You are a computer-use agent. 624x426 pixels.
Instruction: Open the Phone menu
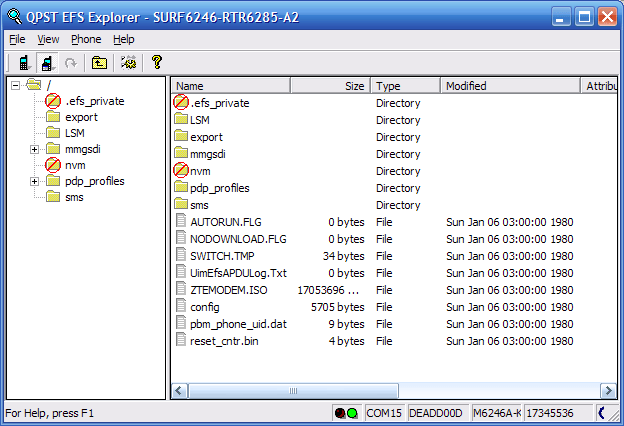click(x=86, y=39)
